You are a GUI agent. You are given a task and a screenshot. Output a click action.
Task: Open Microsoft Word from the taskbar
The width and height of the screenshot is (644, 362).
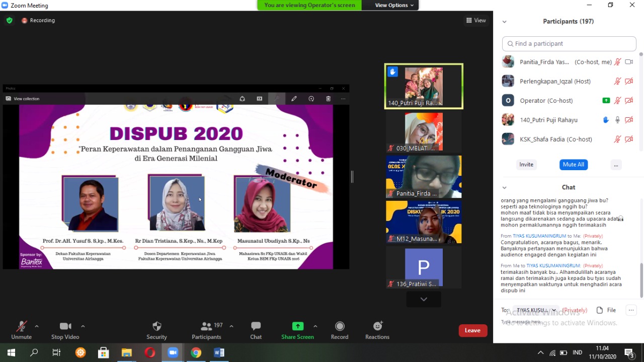point(219,352)
